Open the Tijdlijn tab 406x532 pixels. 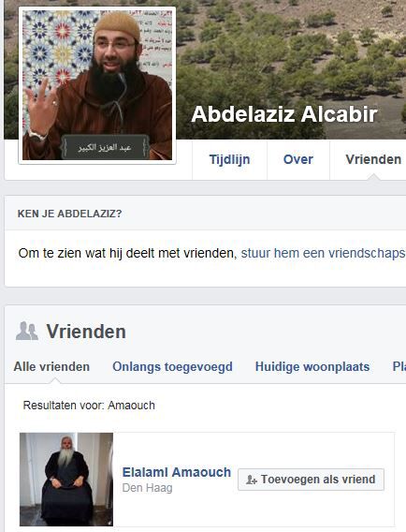tap(229, 159)
